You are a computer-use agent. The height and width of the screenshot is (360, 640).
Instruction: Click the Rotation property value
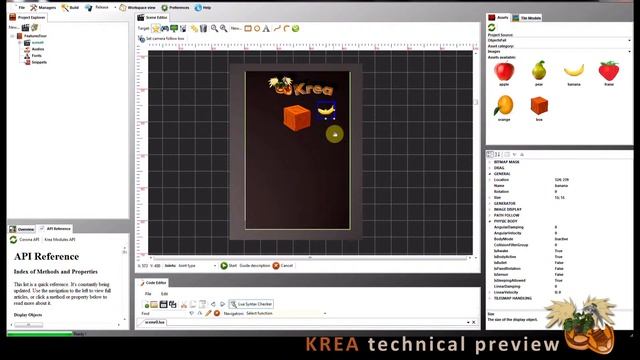coord(556,191)
